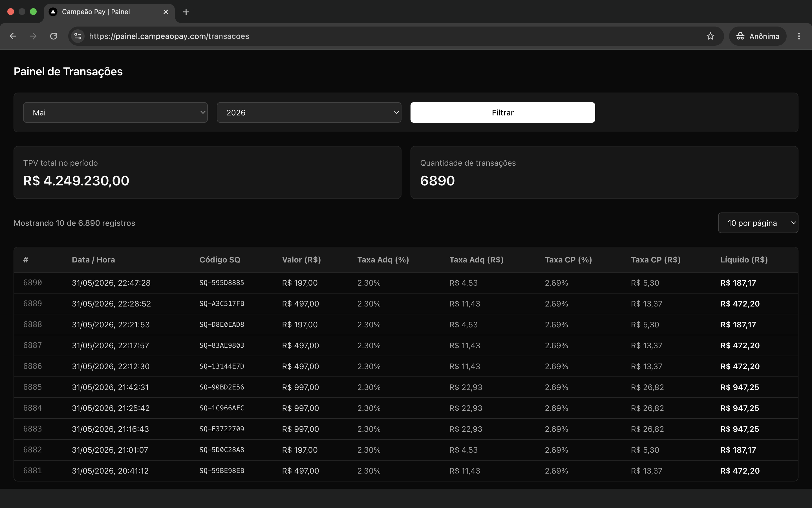Click the Painel de Transações heading
The height and width of the screenshot is (508, 812).
68,71
